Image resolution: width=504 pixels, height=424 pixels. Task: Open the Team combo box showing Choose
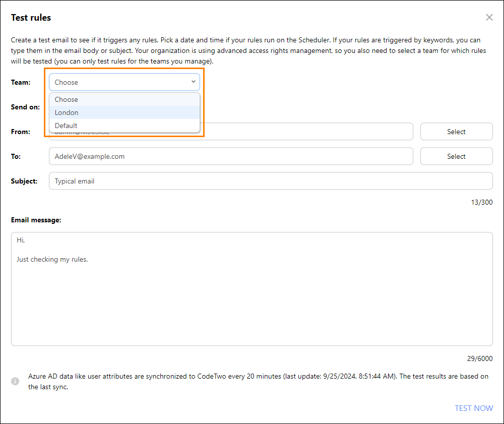point(124,82)
